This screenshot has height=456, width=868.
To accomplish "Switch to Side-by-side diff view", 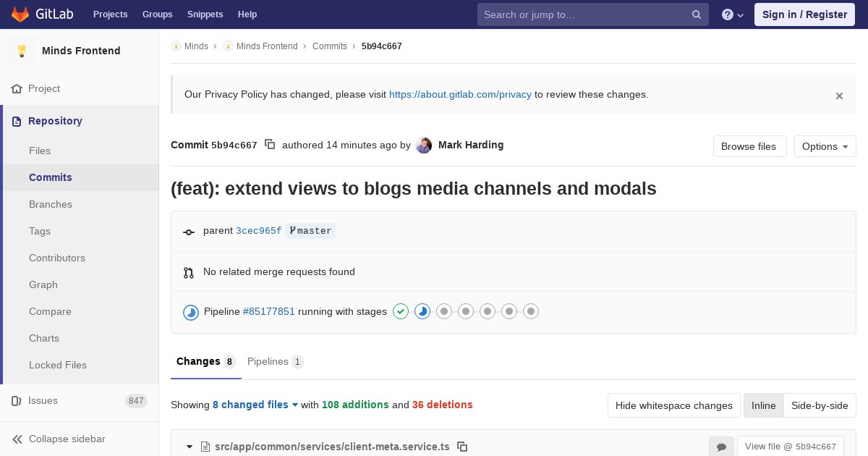I will pyautogui.click(x=820, y=405).
